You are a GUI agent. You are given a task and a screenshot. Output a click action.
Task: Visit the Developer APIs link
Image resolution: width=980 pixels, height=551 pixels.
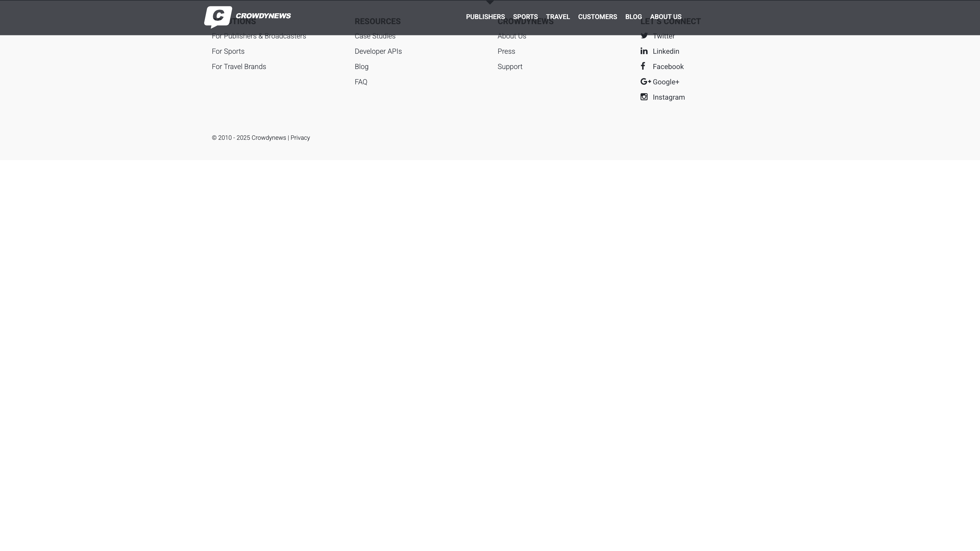pos(378,51)
